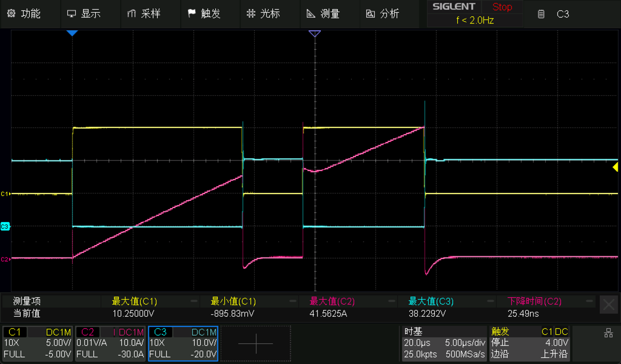Open the 采样 (Acquire) menu
This screenshot has height=364, width=621.
pyautogui.click(x=150, y=14)
